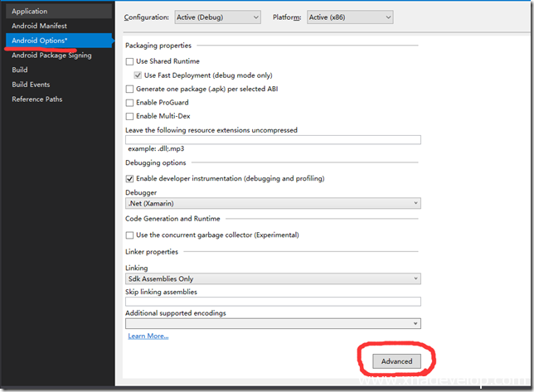The height and width of the screenshot is (392, 534).
Task: Check Generate one package per selected ABI
Action: 129,89
